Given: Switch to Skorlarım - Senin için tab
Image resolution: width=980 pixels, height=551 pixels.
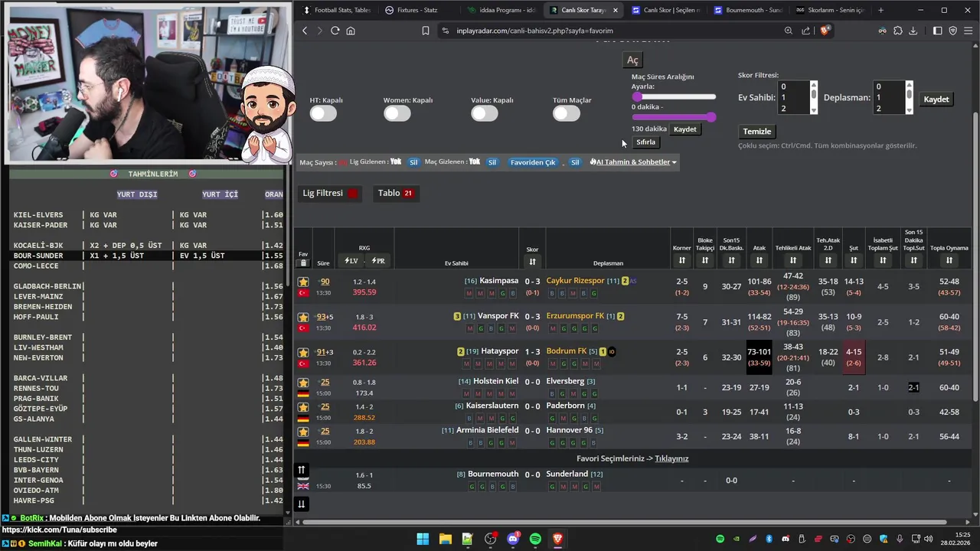Looking at the screenshot, I should tap(831, 10).
